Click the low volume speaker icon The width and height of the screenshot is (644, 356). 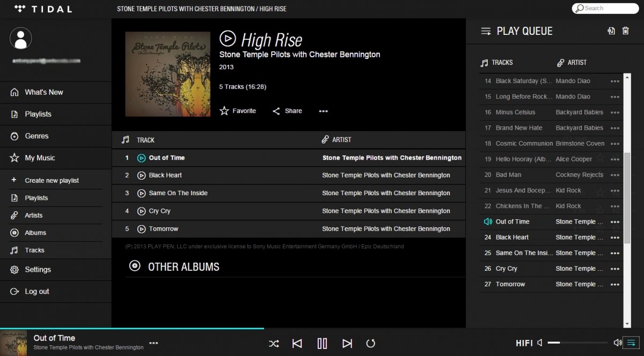(x=540, y=343)
